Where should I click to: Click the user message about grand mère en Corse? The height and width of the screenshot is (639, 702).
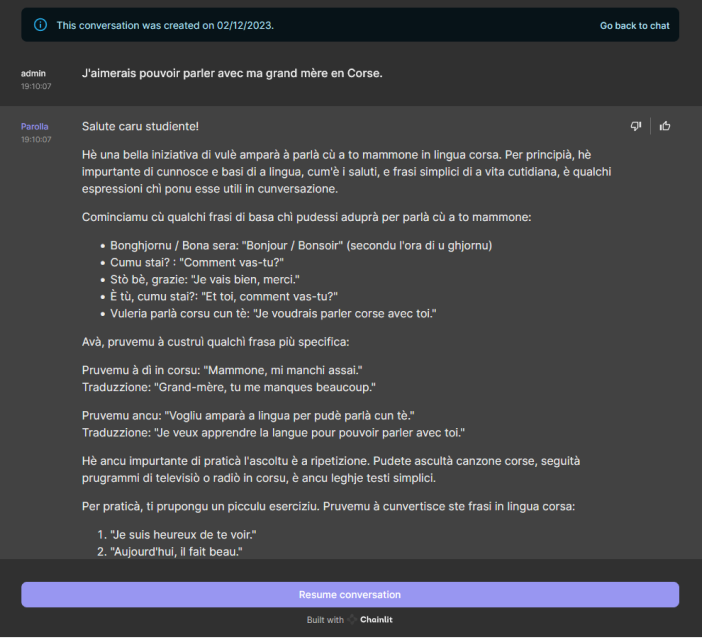point(232,73)
